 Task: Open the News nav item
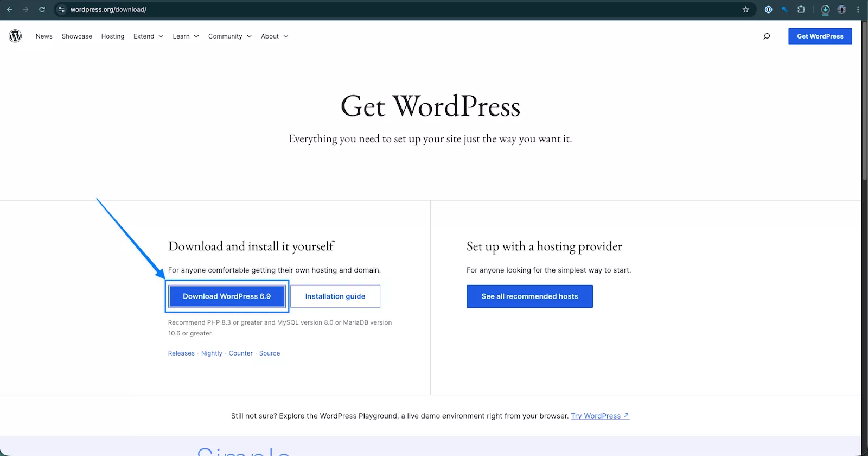coord(44,36)
